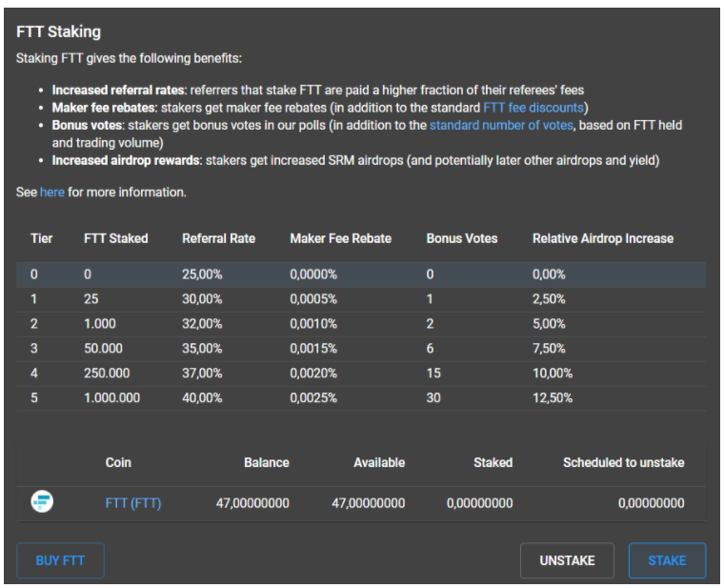This screenshot has height=588, width=724.
Task: Click the FTT coin logo icon
Action: click(x=42, y=501)
